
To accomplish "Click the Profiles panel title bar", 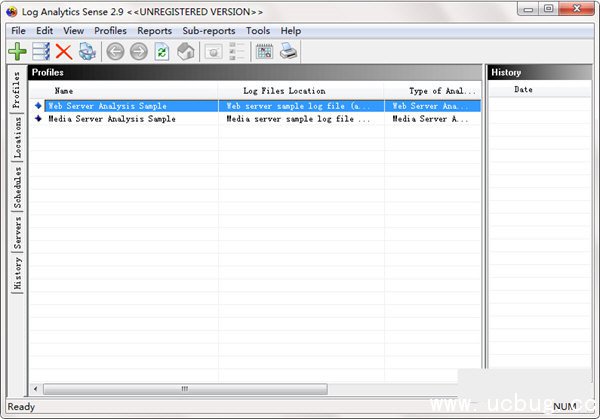I will tap(255, 72).
